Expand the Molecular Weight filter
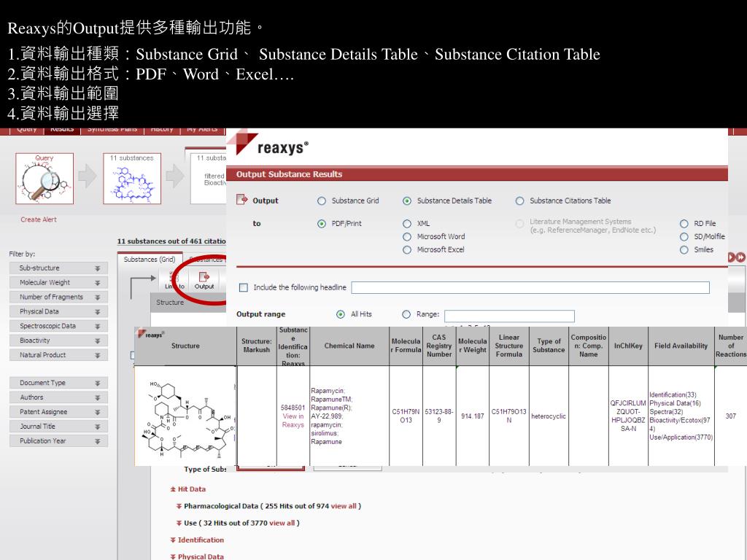 pyautogui.click(x=58, y=282)
